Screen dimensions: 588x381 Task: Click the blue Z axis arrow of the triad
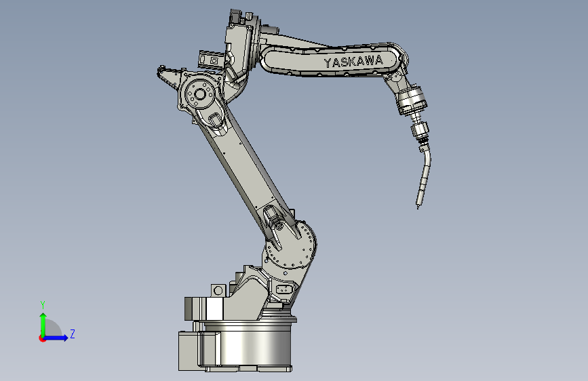56,338
